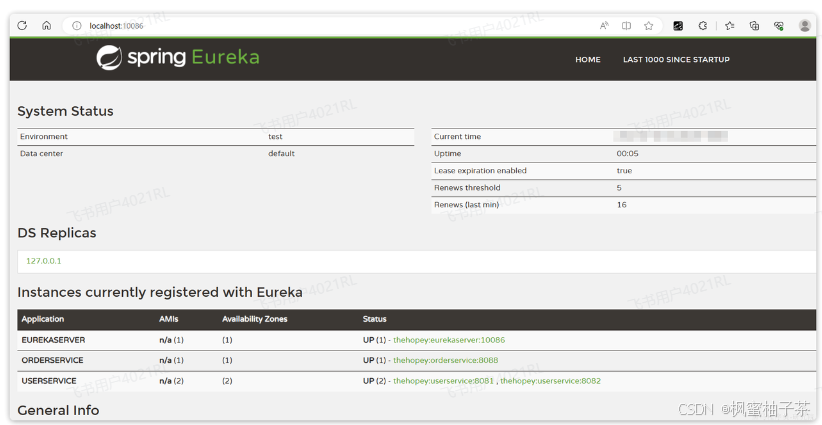Go to the browser home page icon
822x425 pixels.
click(x=47, y=25)
